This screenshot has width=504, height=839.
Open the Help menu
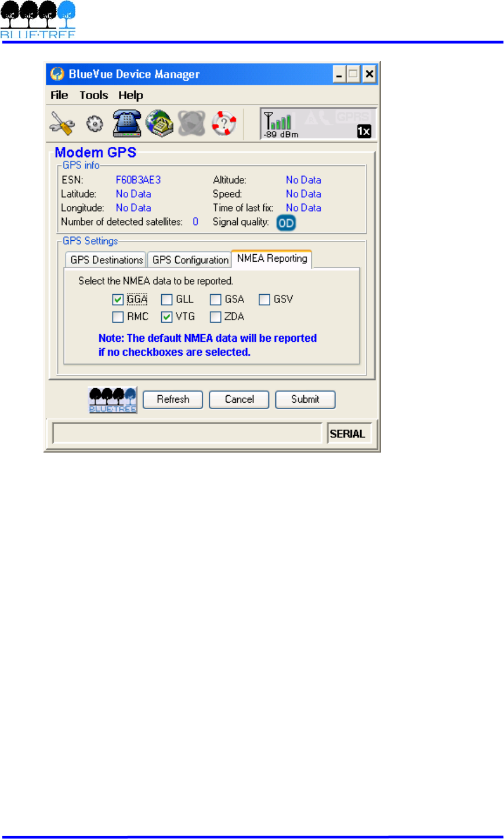click(x=131, y=95)
